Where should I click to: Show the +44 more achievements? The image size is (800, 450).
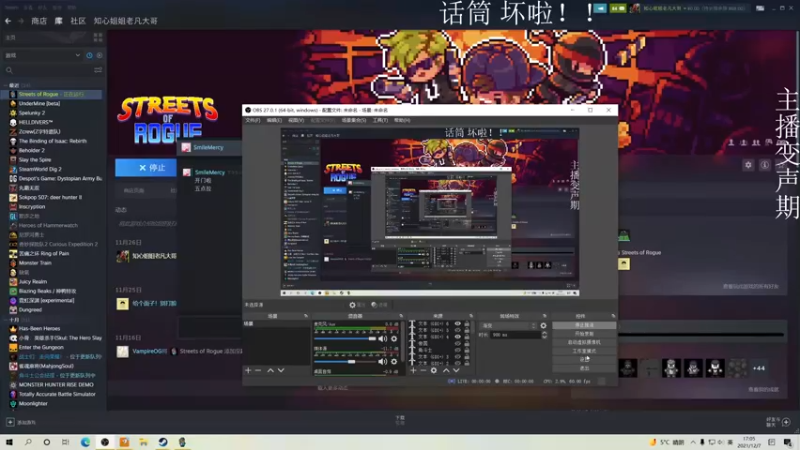coord(759,368)
